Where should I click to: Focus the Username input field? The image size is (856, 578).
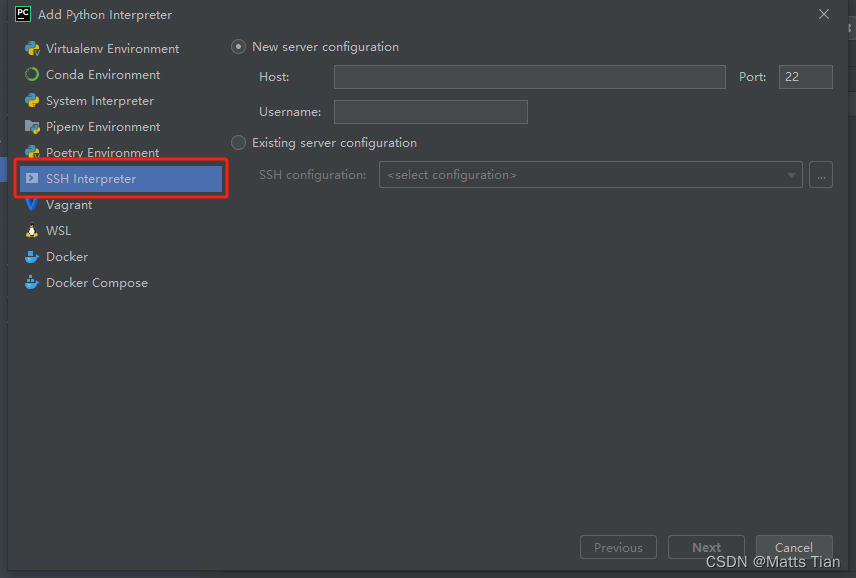(431, 112)
